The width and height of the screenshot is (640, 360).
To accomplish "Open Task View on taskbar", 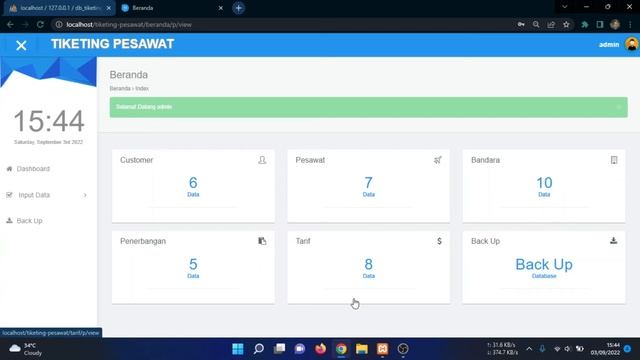I will (x=279, y=349).
